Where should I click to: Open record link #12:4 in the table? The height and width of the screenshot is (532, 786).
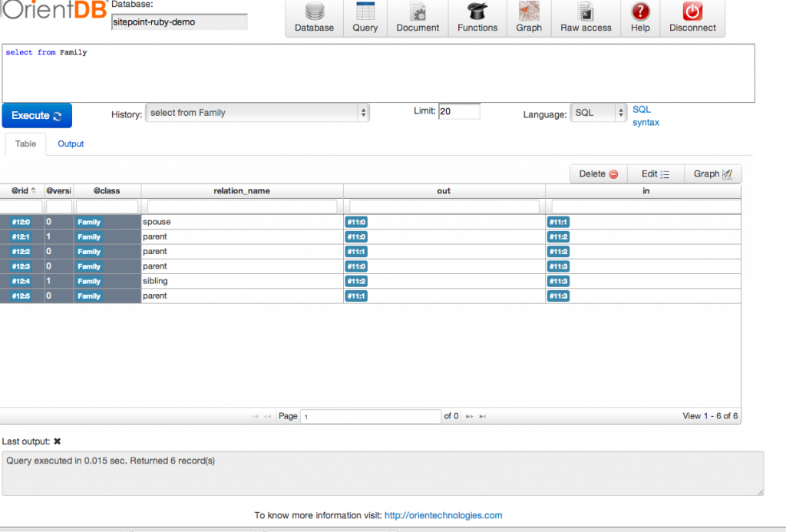[x=21, y=281]
